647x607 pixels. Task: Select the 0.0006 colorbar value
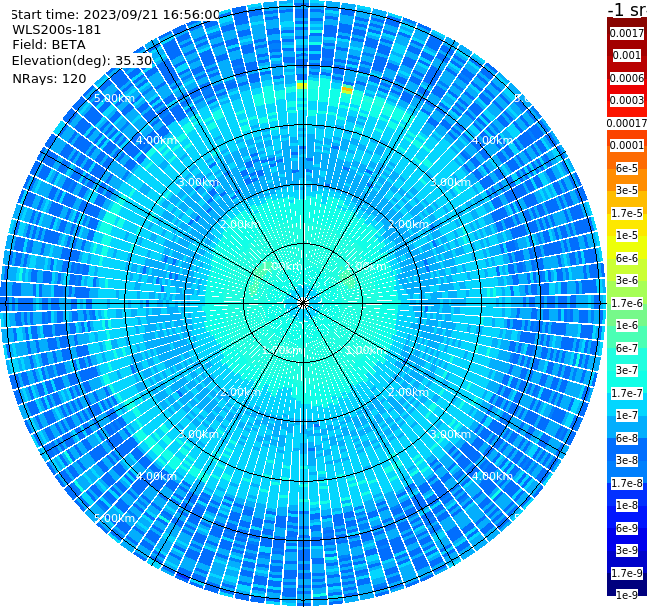(627, 78)
